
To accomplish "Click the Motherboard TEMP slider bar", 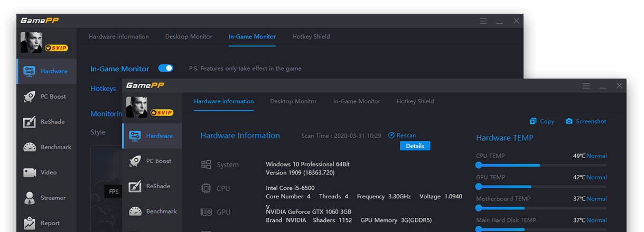I will click(x=542, y=208).
